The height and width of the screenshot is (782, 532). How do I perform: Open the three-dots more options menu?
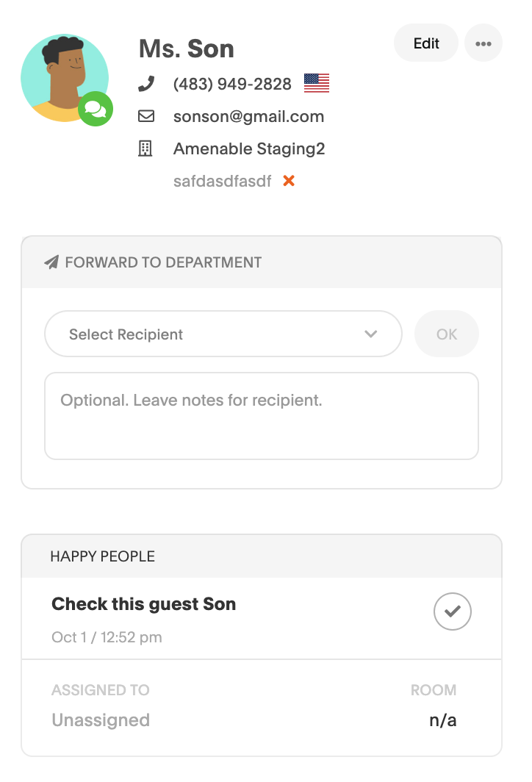[483, 43]
